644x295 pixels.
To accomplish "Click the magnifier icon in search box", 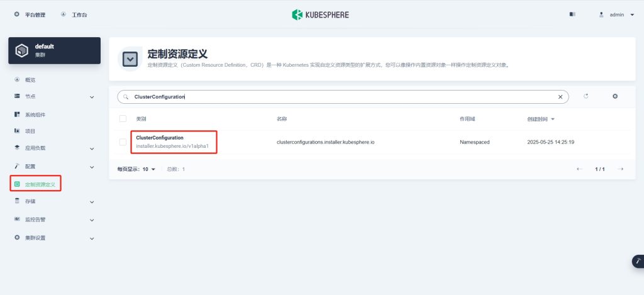I will 126,97.
